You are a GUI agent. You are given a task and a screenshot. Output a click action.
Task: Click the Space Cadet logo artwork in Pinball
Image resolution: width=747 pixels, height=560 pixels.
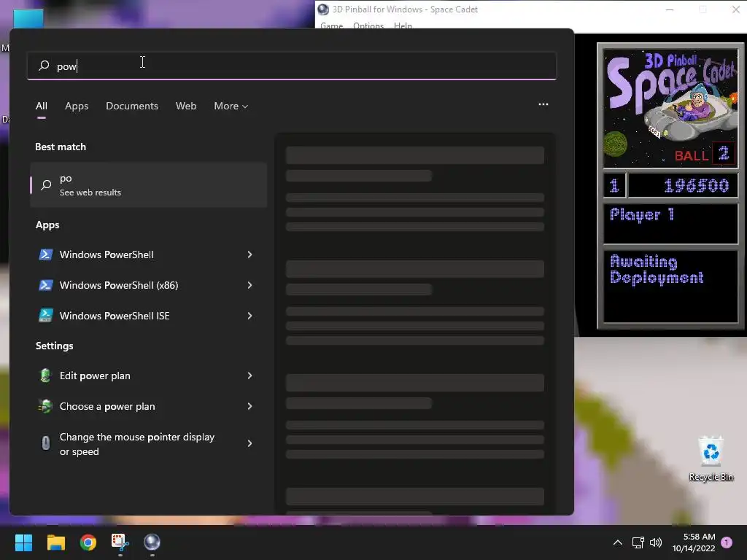click(670, 108)
